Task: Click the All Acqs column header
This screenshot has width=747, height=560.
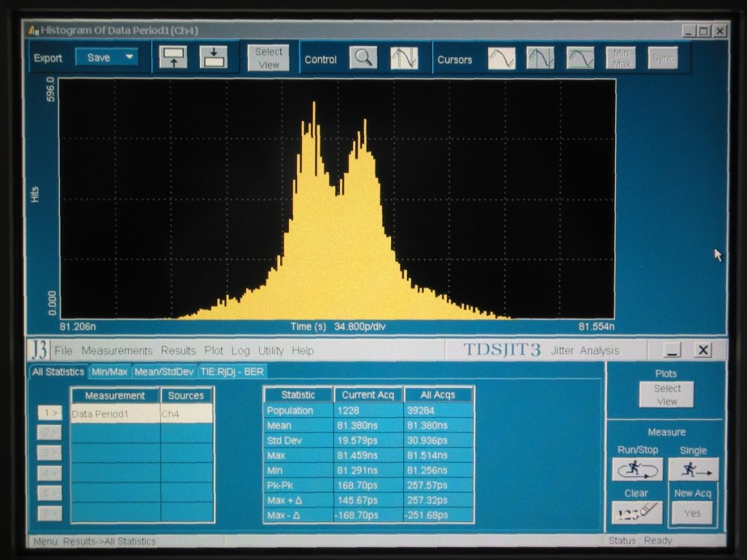Action: (x=438, y=394)
